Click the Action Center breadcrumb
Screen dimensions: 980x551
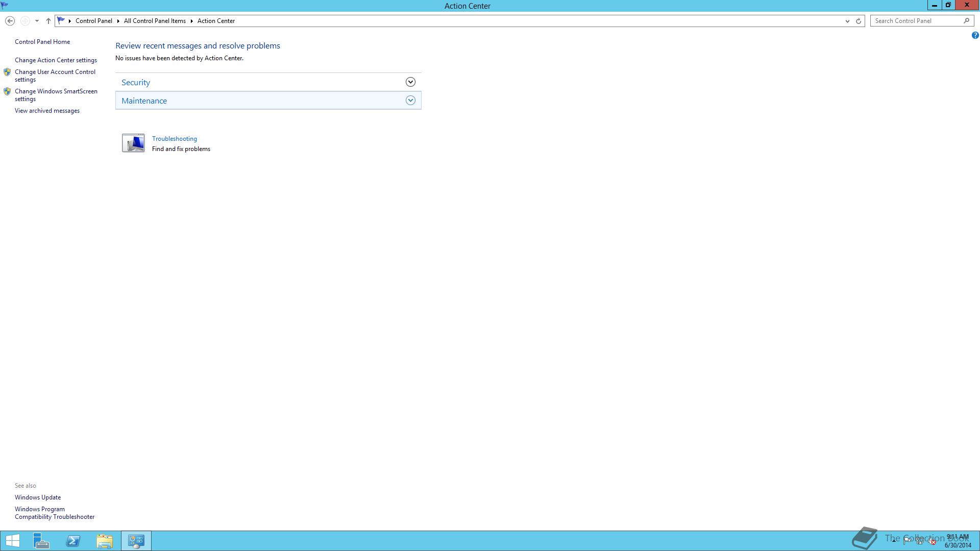tap(216, 21)
